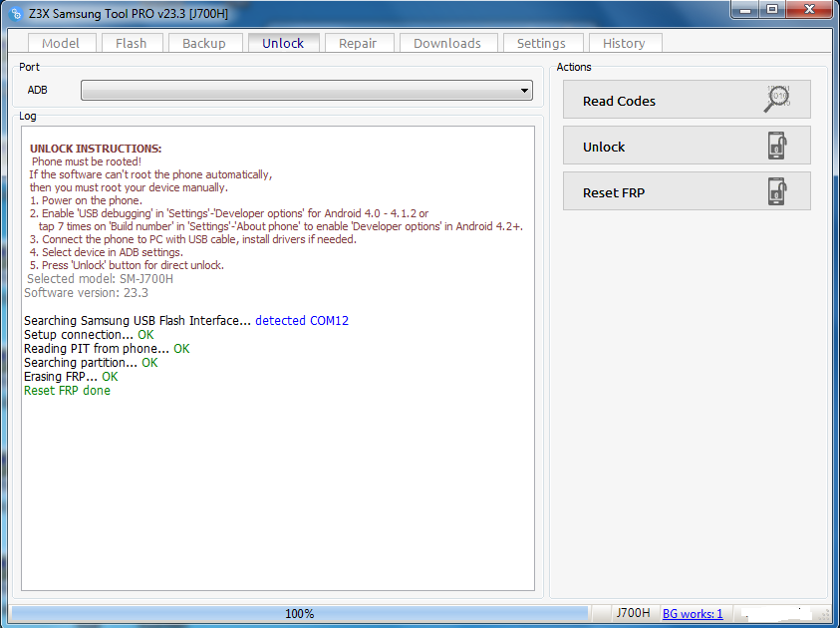Go to the Backup tab

pyautogui.click(x=204, y=43)
